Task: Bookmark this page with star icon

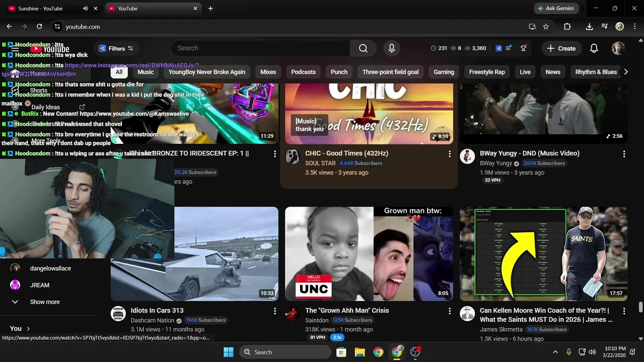Action: click(546, 27)
